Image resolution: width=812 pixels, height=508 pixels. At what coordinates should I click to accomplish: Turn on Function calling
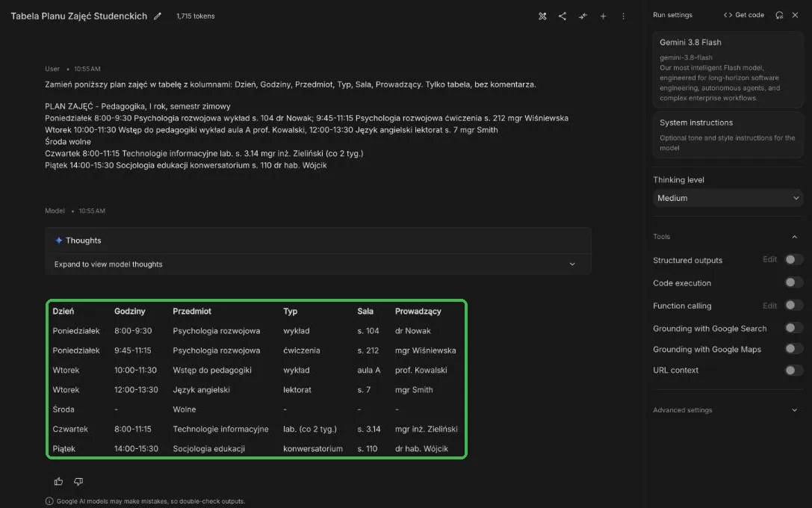click(794, 305)
